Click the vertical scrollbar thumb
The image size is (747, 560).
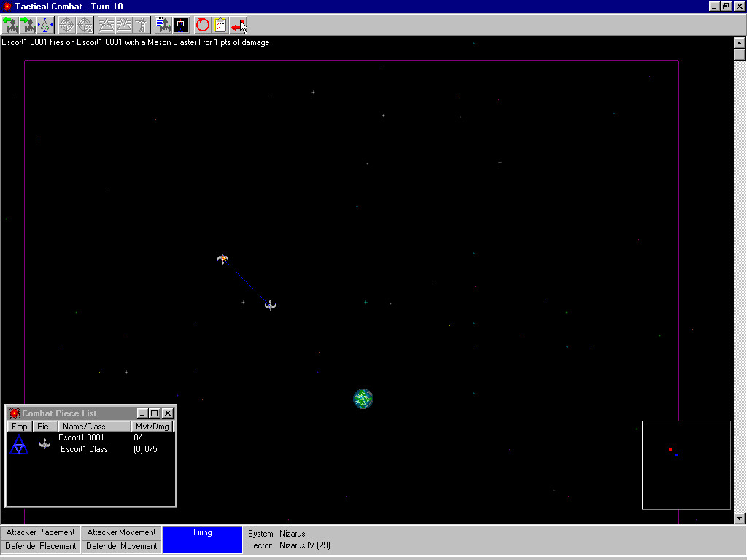coord(740,54)
